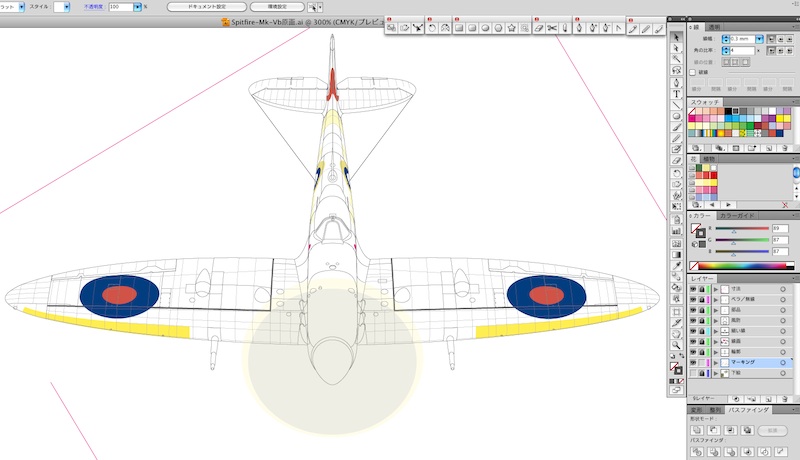This screenshot has width=800, height=460.
Task: Click the color spectrum bar in Color panel
Action: click(x=741, y=266)
